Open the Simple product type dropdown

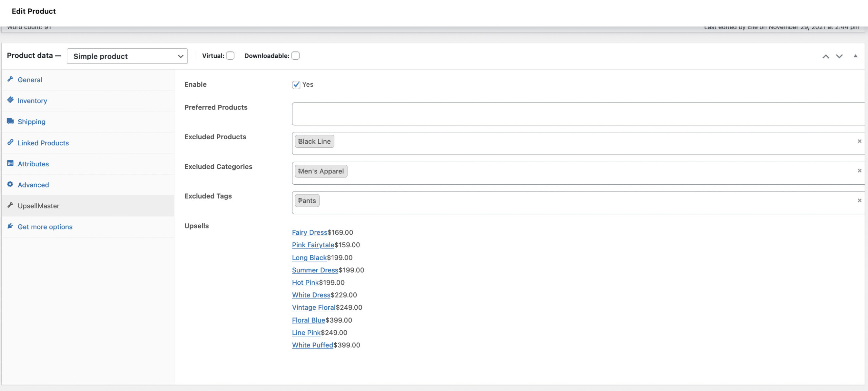[127, 56]
